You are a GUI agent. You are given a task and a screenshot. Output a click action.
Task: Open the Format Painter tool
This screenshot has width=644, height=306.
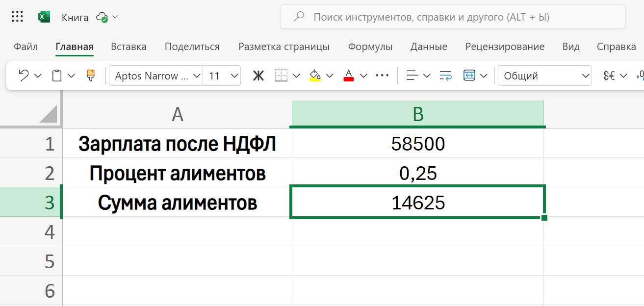click(90, 75)
